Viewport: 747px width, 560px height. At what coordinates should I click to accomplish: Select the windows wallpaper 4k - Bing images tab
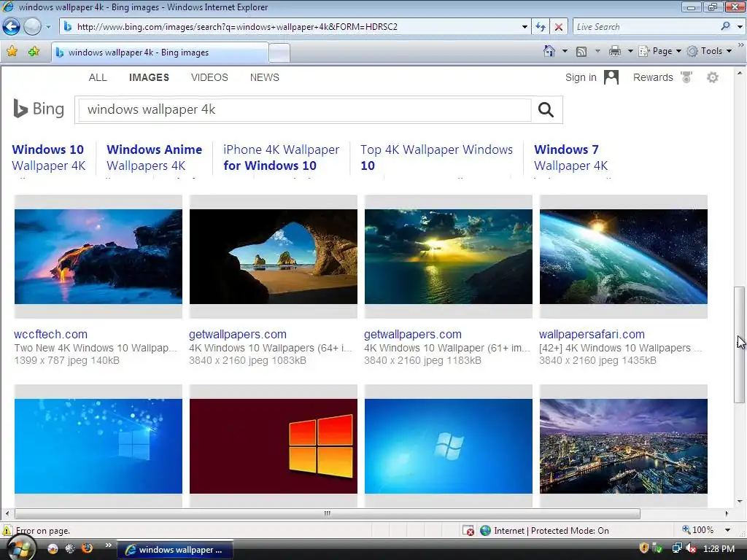[160, 52]
